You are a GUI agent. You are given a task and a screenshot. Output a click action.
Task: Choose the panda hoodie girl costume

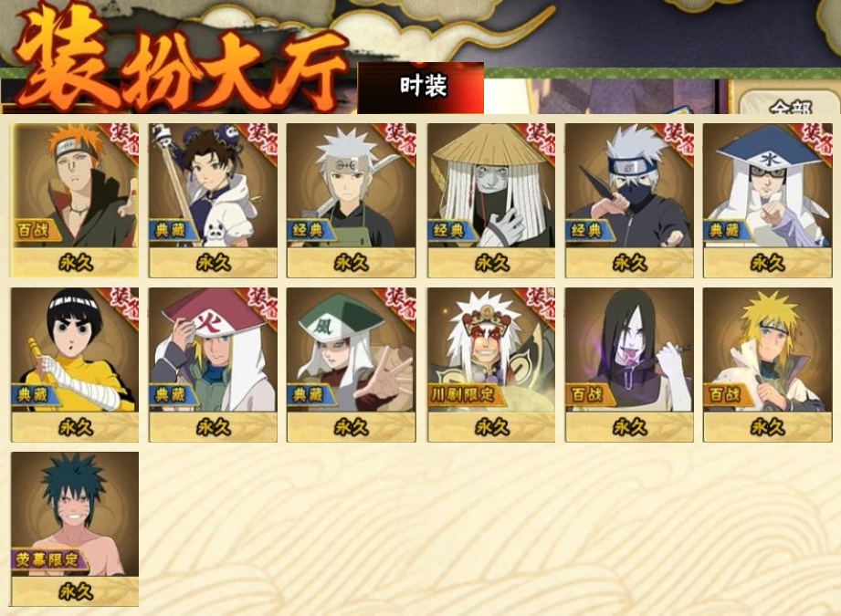213,200
